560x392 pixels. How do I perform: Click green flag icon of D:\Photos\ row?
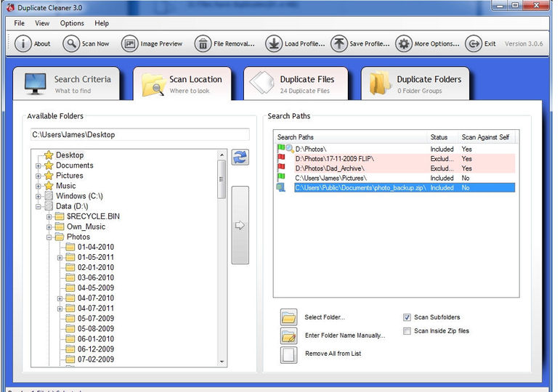point(281,148)
